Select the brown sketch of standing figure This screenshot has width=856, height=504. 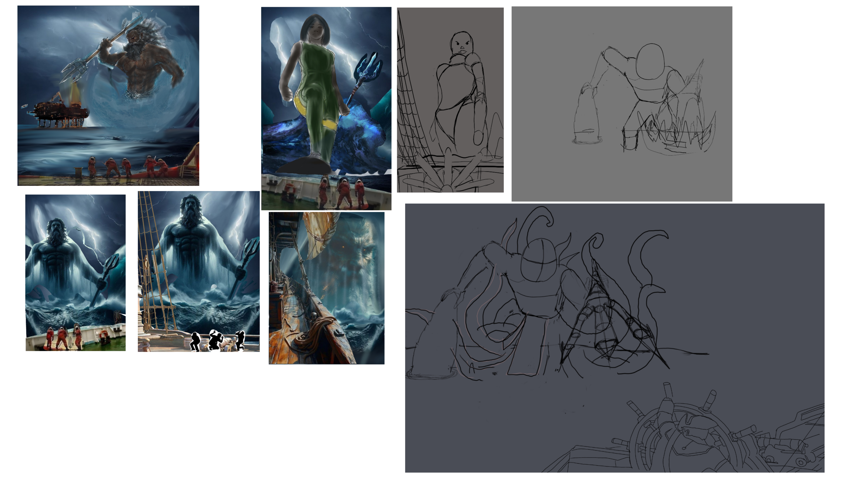[450, 99]
